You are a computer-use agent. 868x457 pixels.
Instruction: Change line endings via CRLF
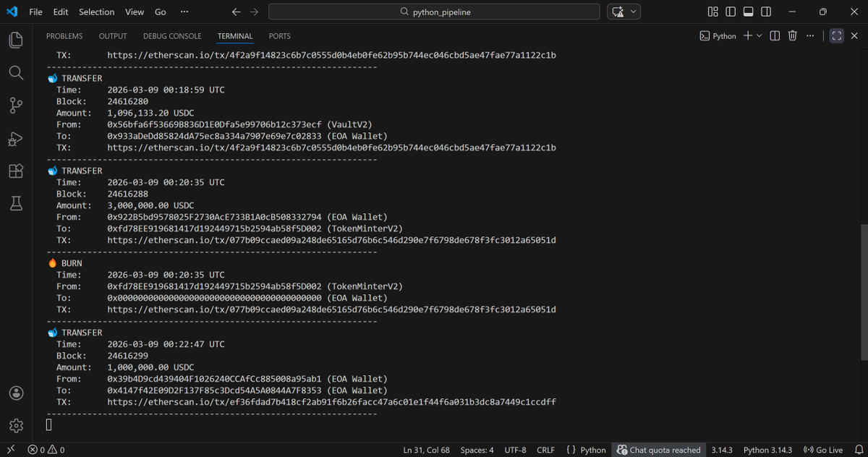click(x=545, y=450)
